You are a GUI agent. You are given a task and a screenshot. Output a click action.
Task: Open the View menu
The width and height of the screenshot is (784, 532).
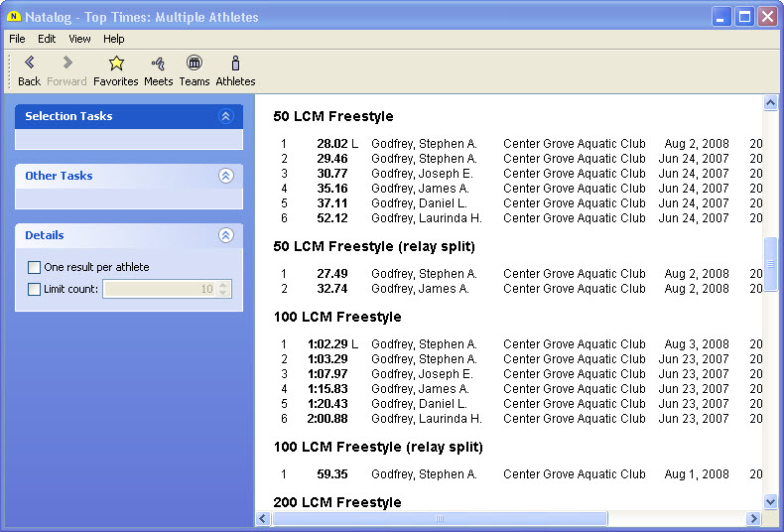[79, 39]
